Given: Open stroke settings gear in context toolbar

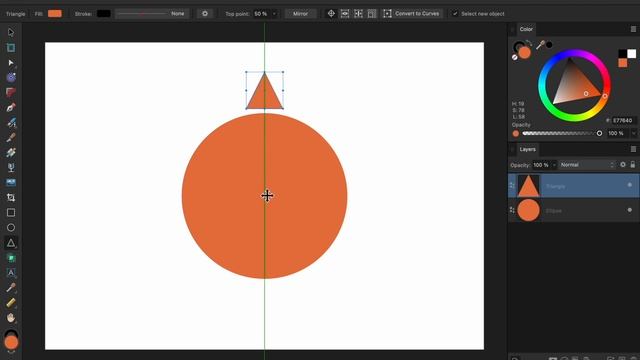Looking at the screenshot, I should (205, 13).
